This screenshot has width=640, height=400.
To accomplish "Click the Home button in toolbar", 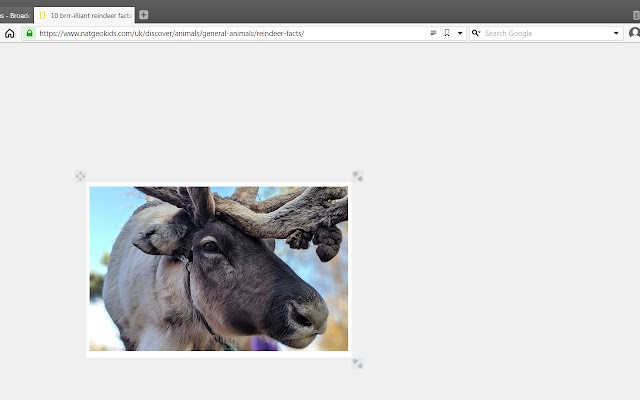I will 10,33.
